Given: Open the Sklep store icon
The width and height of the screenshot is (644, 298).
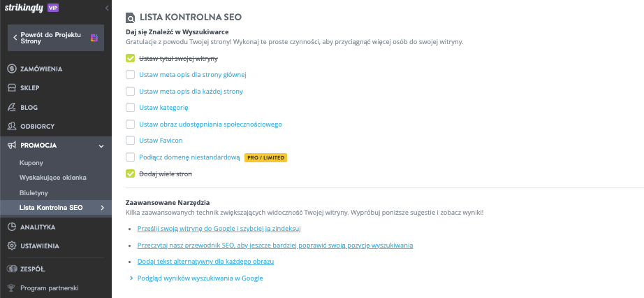Looking at the screenshot, I should (x=12, y=87).
